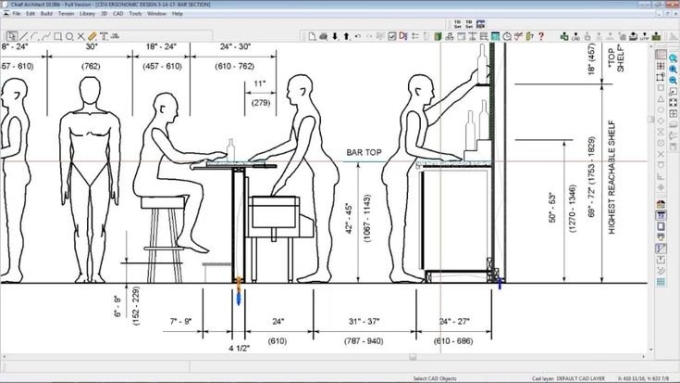Click the Print icon in toolbar
Viewport: 680px width, 383px height.
[x=324, y=36]
